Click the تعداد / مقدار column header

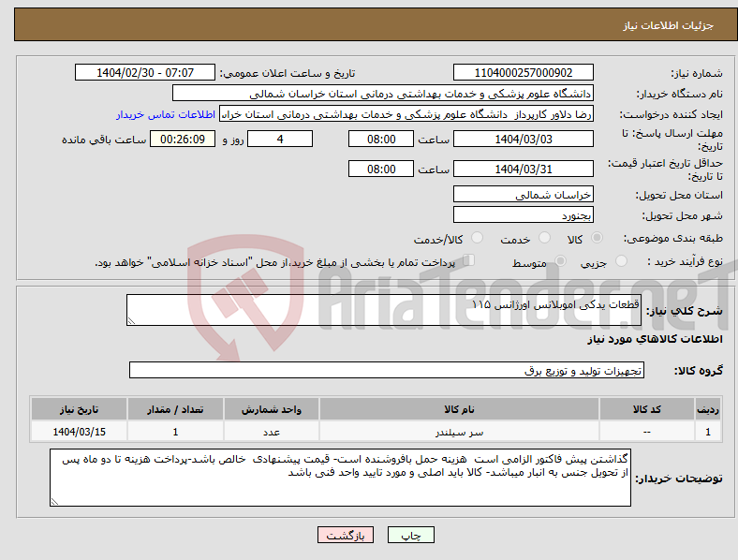(x=175, y=409)
